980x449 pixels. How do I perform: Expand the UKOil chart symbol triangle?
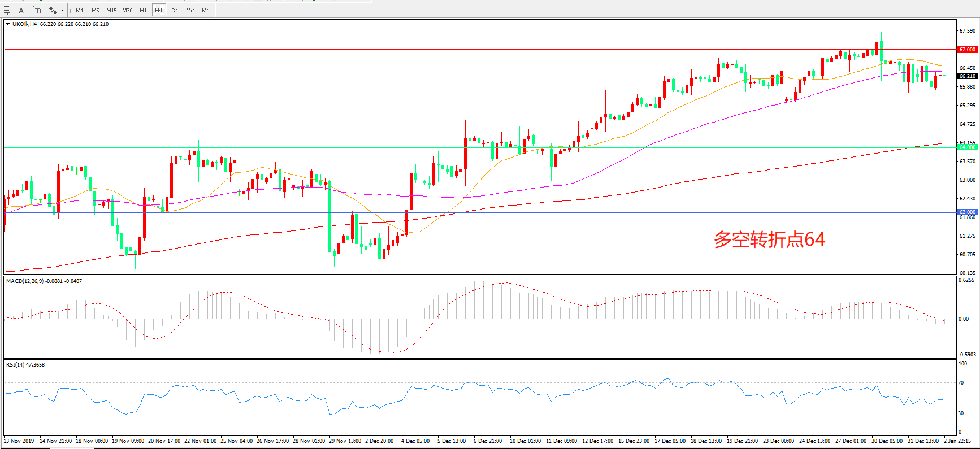[7, 24]
